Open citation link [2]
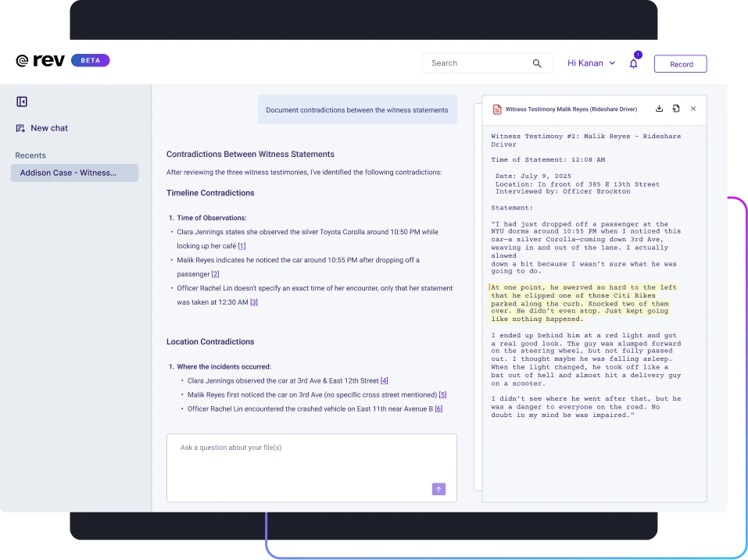748x560 pixels. [215, 274]
